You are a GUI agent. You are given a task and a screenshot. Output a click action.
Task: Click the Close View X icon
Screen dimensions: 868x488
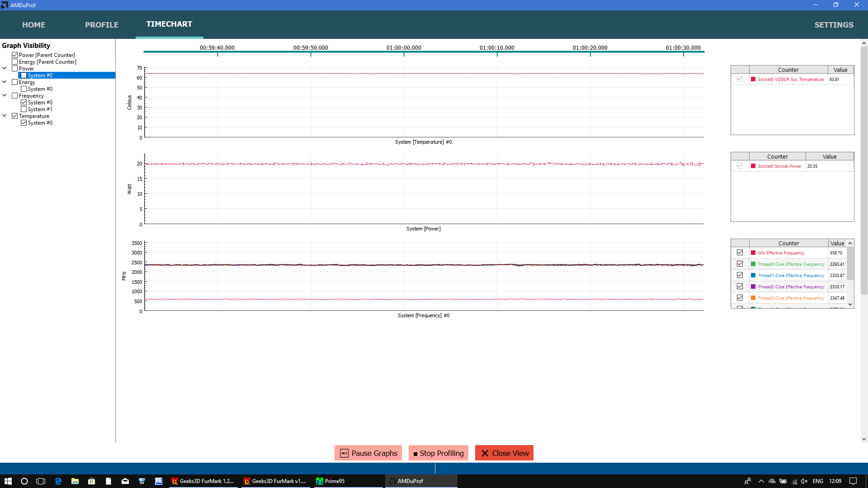(x=485, y=453)
